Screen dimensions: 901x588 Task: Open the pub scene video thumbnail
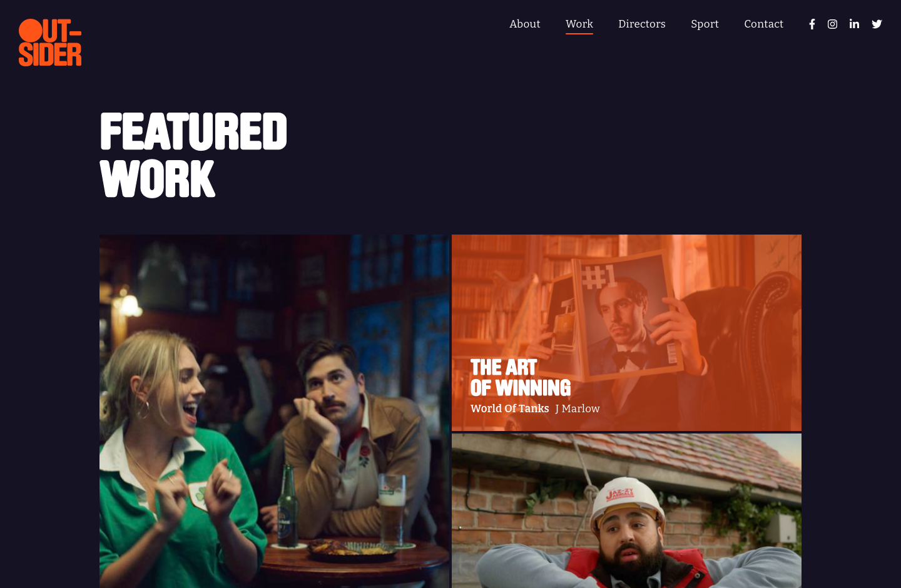click(x=274, y=411)
